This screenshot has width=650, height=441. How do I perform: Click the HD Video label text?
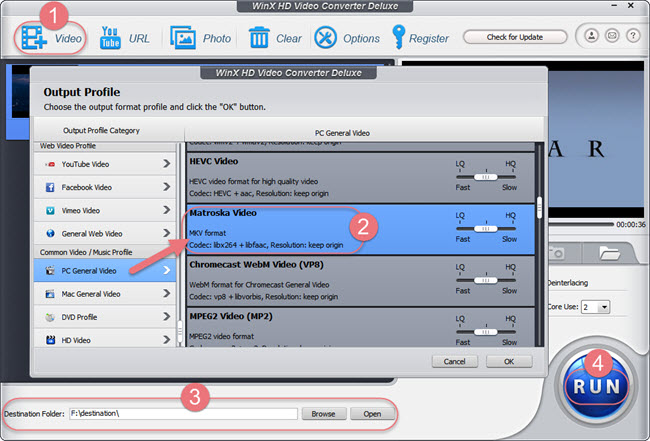[76, 340]
